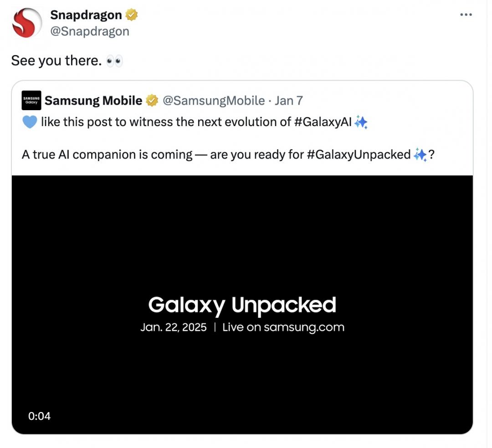Click the sparkles emoji following #GalaxyUnpacked question mark
Image resolution: width=492 pixels, height=448 pixels.
(x=420, y=155)
